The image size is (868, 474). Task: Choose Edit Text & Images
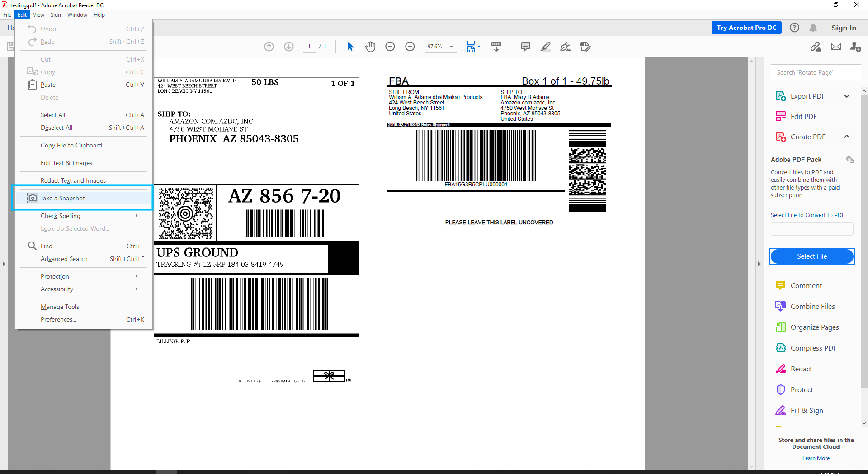[84, 163]
